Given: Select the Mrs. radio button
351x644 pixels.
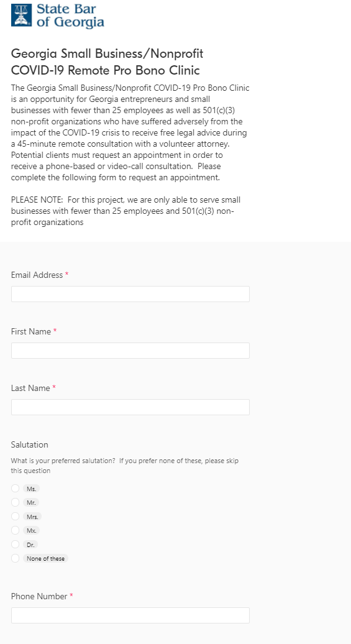Looking at the screenshot, I should (x=15, y=517).
